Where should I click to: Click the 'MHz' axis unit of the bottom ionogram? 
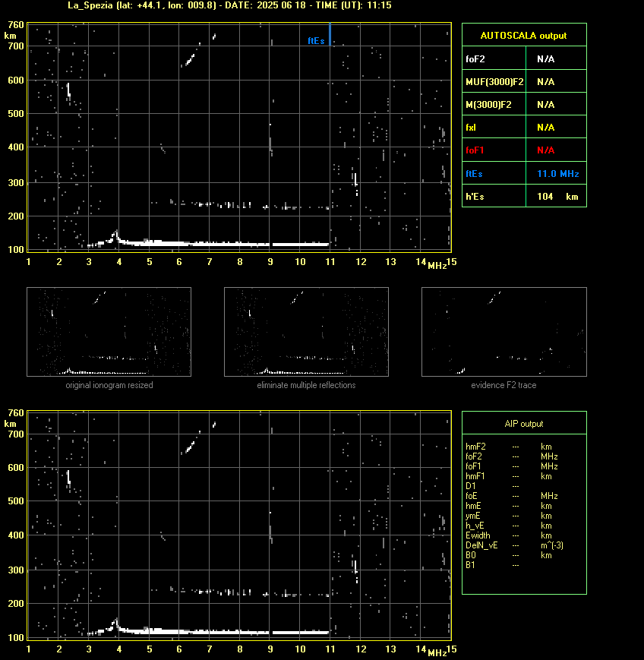point(437,653)
